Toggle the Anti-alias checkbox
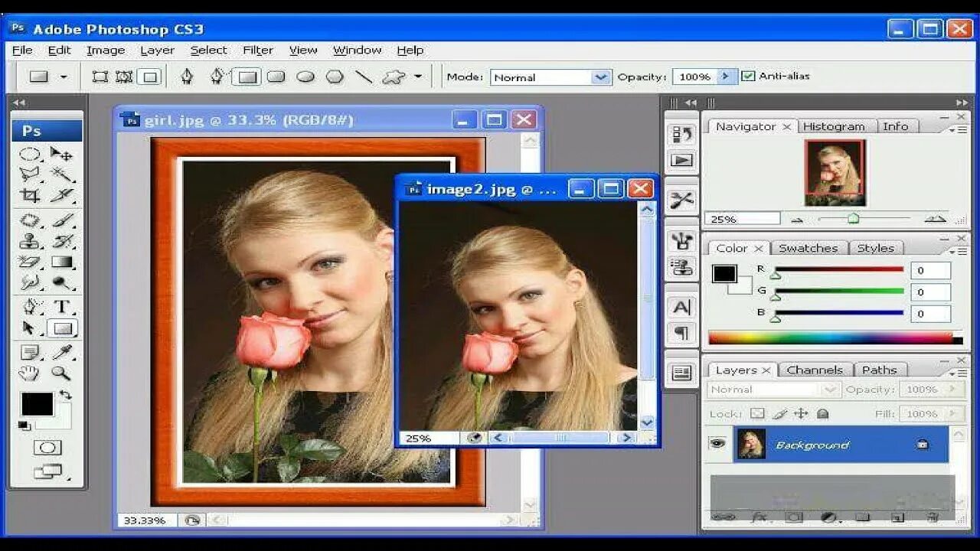 pos(749,77)
